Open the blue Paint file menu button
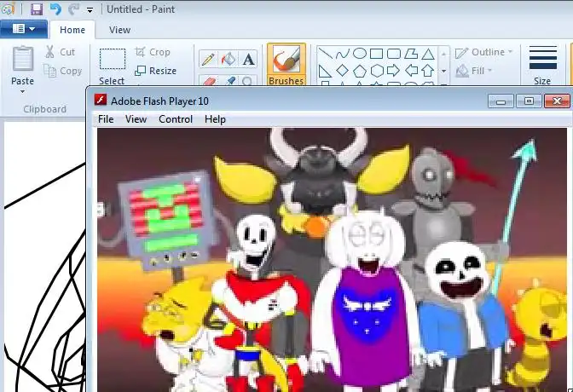Viewport: 573px width, 392px height. [x=24, y=29]
